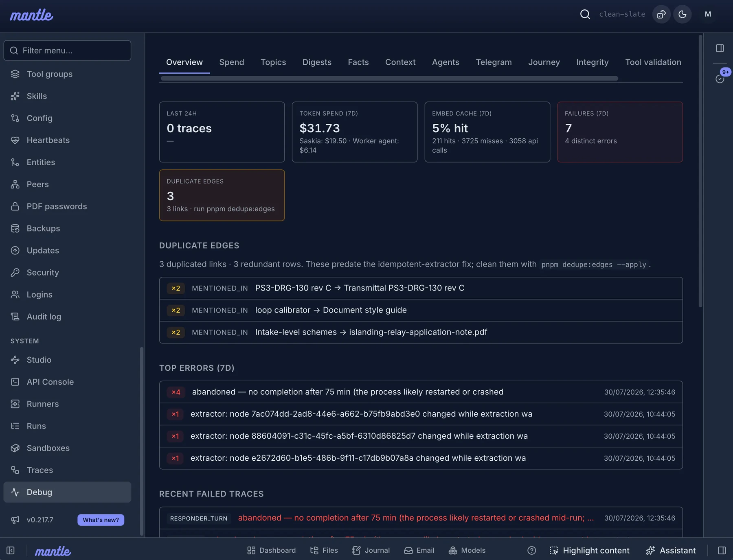Toggle dark mode moon icon
The image size is (733, 560).
683,14
